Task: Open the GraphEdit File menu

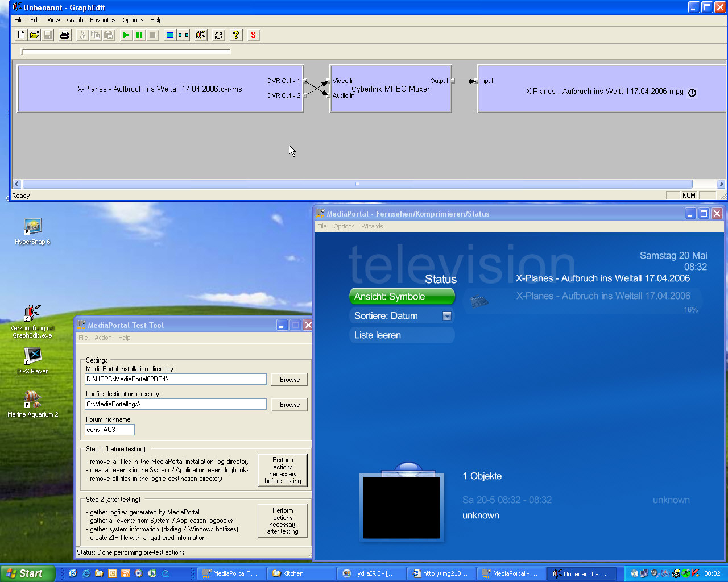Action: [x=19, y=20]
